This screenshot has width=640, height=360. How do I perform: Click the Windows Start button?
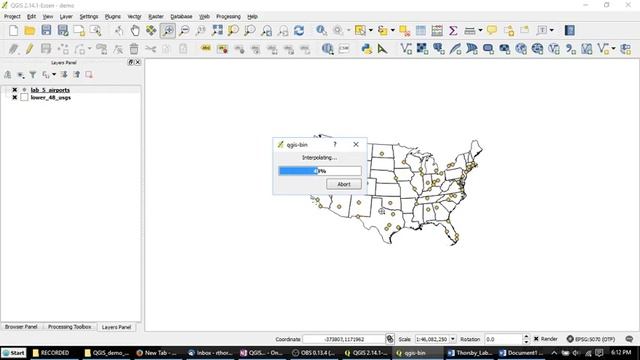[13, 353]
